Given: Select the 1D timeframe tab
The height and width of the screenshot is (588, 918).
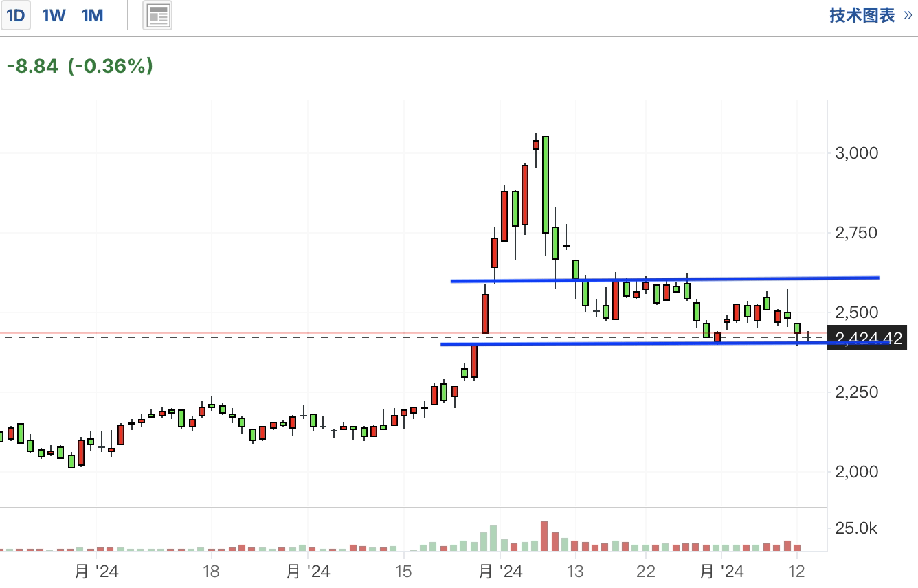Looking at the screenshot, I should pos(15,15).
